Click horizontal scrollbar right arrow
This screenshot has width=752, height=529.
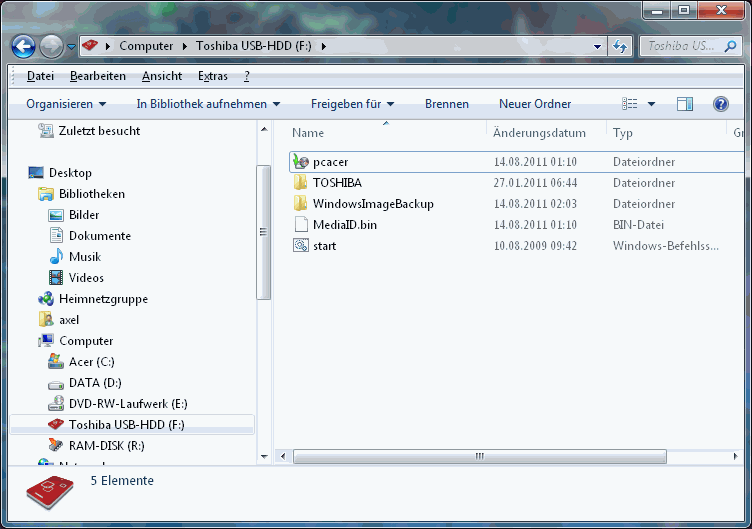735,457
